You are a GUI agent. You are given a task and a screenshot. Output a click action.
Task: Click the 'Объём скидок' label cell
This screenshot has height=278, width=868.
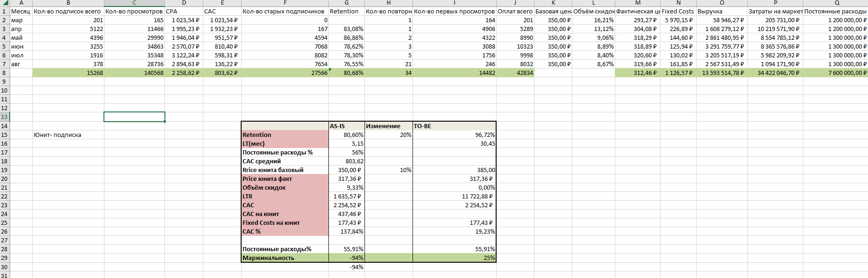coord(285,187)
